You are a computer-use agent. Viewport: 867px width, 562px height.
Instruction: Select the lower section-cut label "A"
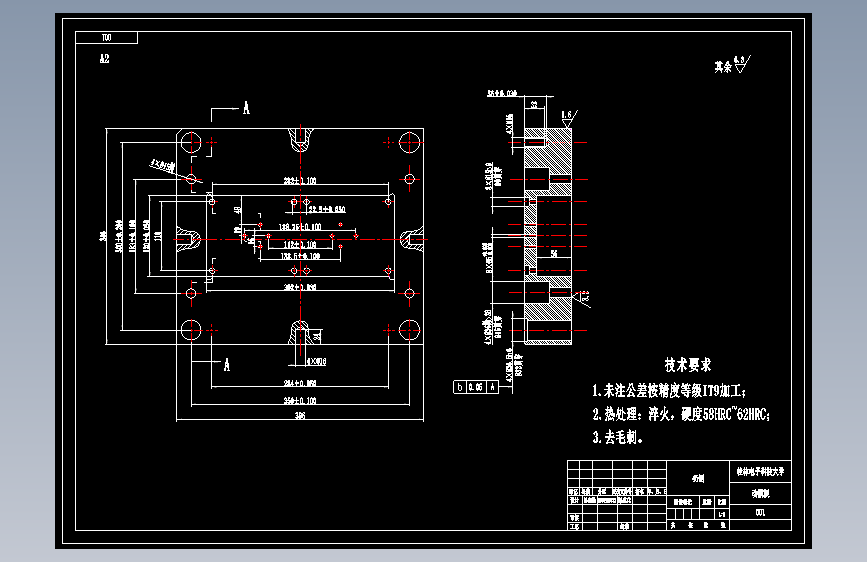click(227, 365)
